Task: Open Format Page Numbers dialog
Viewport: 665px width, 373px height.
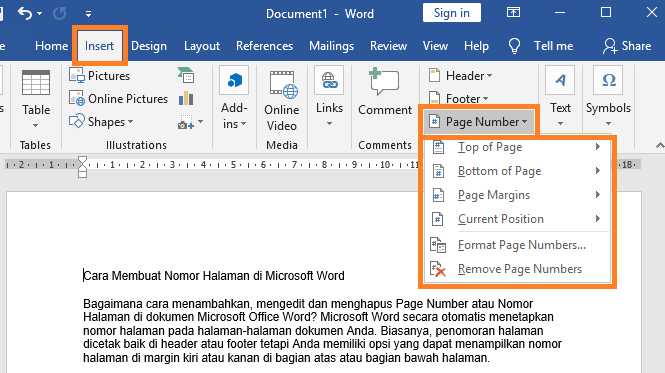Action: (x=517, y=245)
